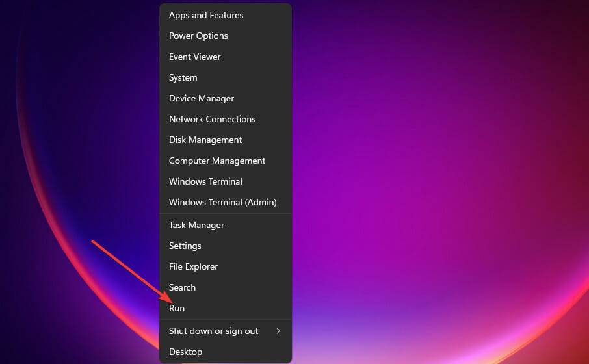
Task: Choose Device Manager in the menu
Action: pos(202,98)
